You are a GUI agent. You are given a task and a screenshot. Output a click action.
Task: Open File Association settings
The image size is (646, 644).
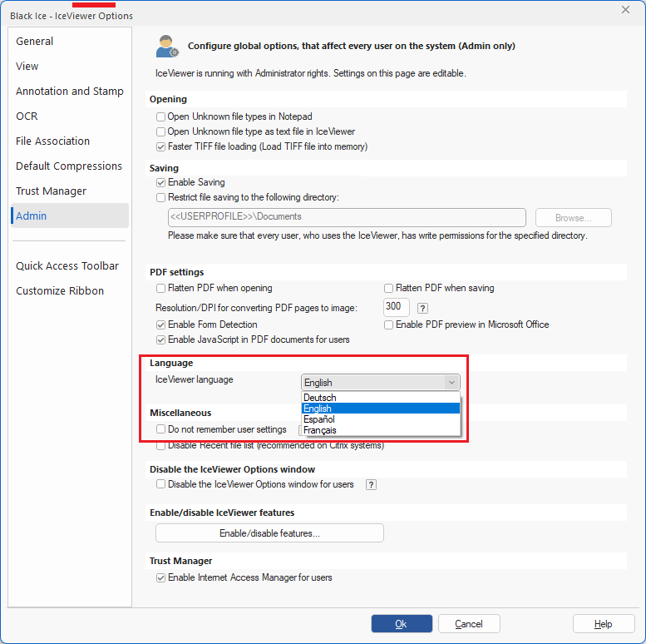[x=70, y=141]
